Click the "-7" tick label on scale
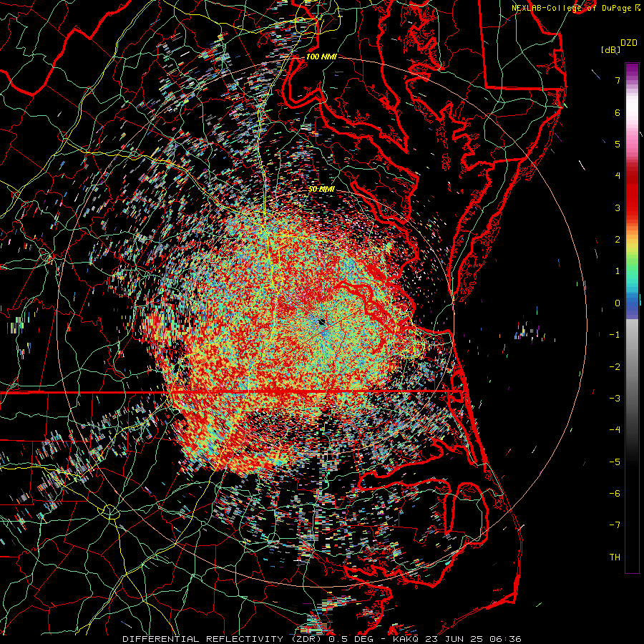This screenshot has height=644, width=644. coord(615,525)
